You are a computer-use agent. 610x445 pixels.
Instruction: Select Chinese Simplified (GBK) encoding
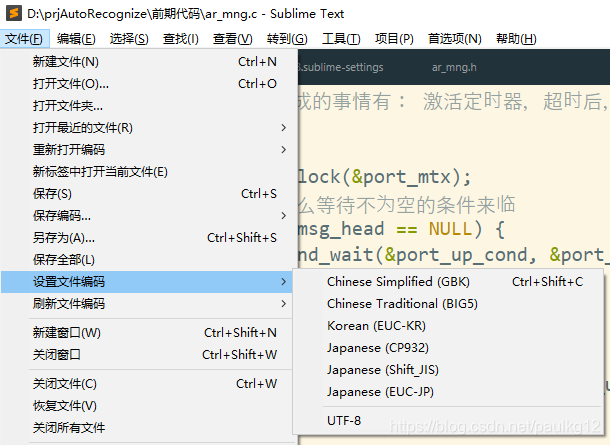point(448,282)
